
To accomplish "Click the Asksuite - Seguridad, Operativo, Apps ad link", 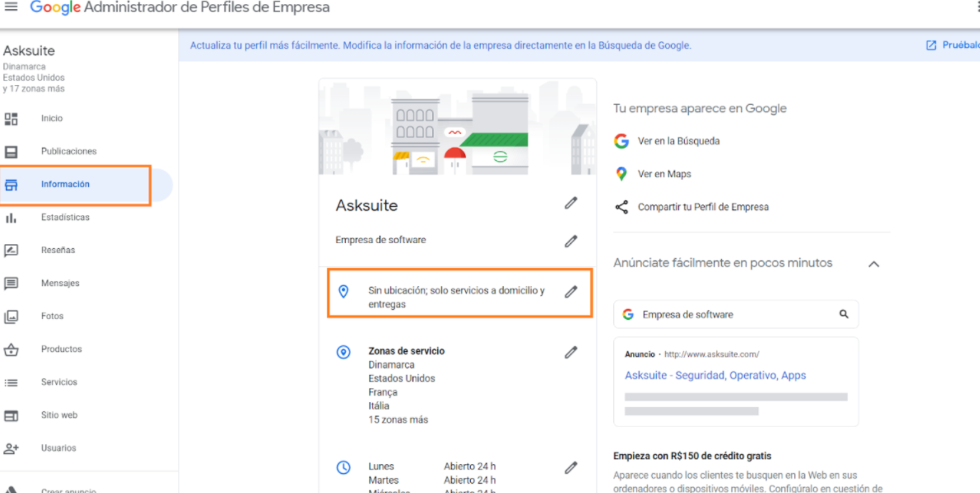I will (715, 375).
